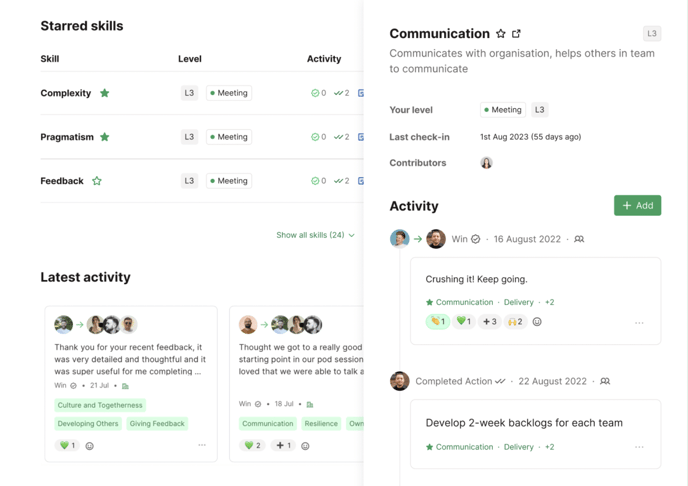Click the Add activity button
Image resolution: width=688 pixels, height=486 pixels.
[637, 205]
